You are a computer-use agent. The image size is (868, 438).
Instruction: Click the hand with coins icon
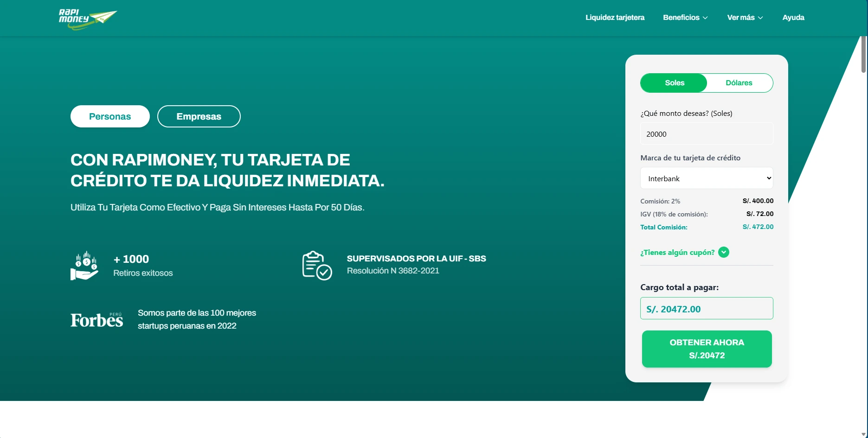pos(85,265)
